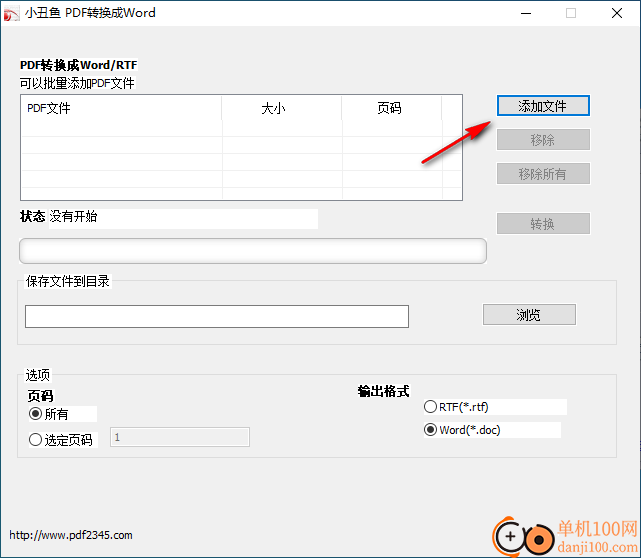Click the PDF文件 column header
This screenshot has height=558, width=641.
tap(121, 108)
